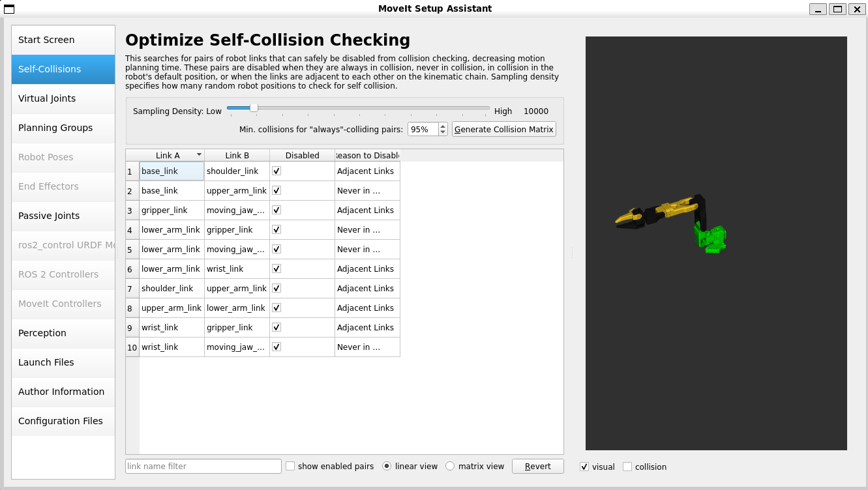
Task: Click lower_arm_link cell in row 8
Action: 237,308
